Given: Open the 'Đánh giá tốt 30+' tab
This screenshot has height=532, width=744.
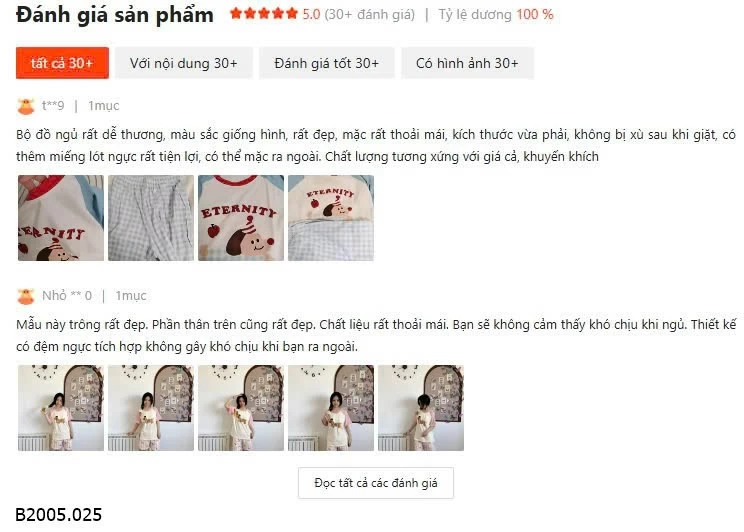Looking at the screenshot, I should pyautogui.click(x=326, y=63).
